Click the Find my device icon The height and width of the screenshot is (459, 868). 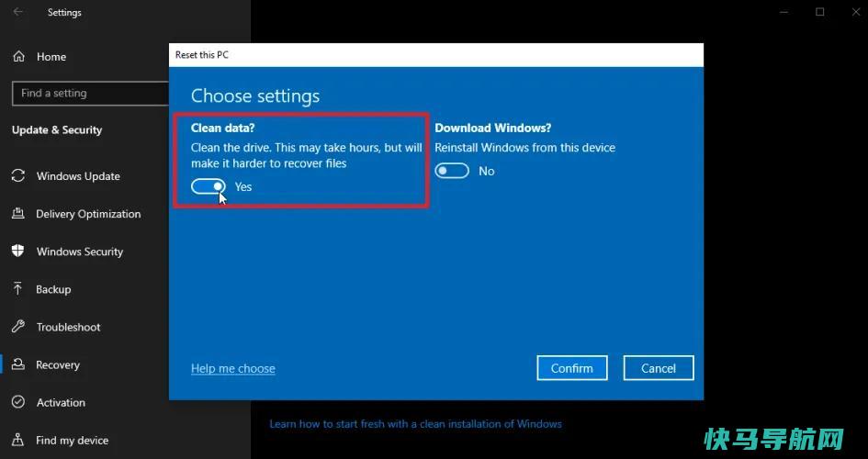coord(18,440)
